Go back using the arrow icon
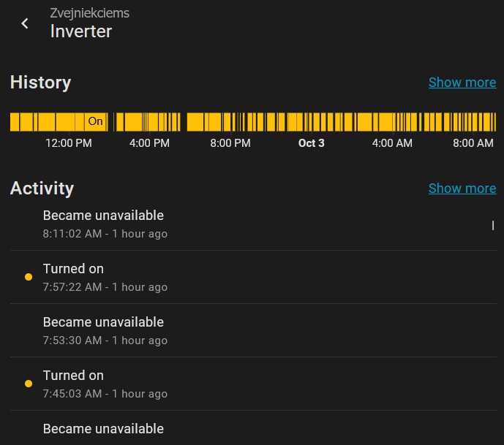 (25, 23)
